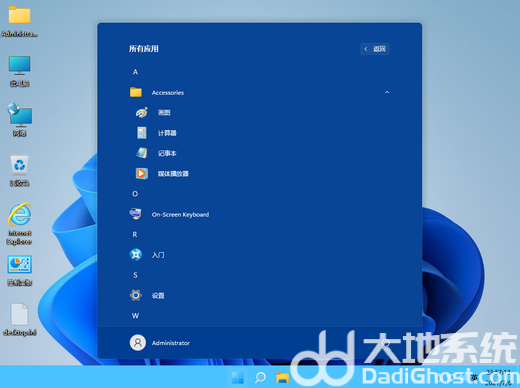Click the 记事本 label text

pyautogui.click(x=167, y=153)
